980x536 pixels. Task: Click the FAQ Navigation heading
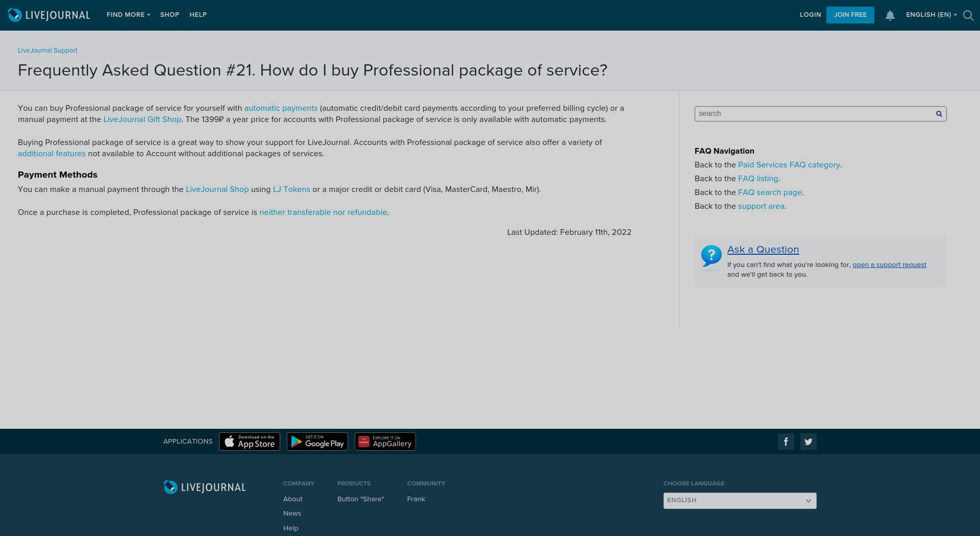[x=724, y=151]
